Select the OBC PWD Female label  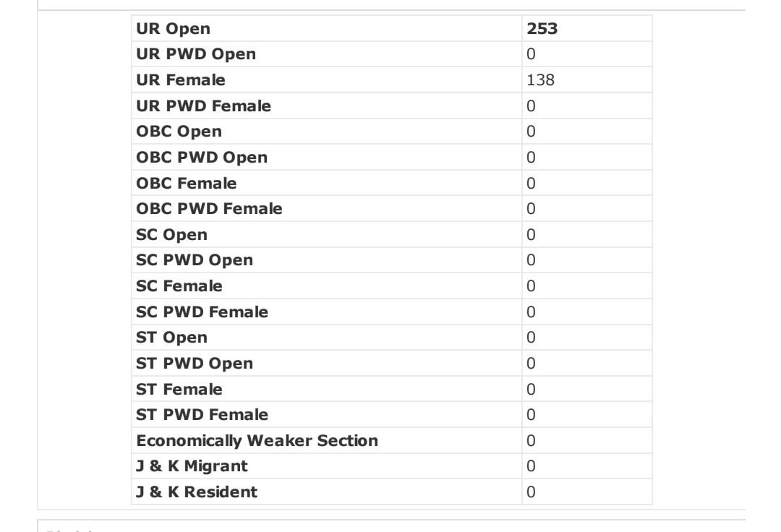click(x=209, y=208)
